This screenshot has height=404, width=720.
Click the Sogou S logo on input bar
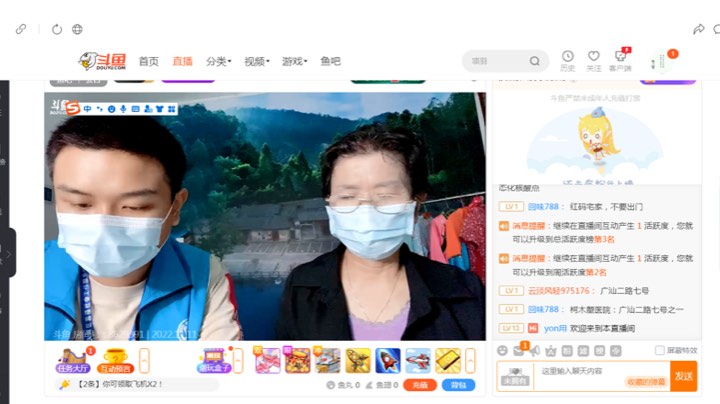click(x=73, y=108)
